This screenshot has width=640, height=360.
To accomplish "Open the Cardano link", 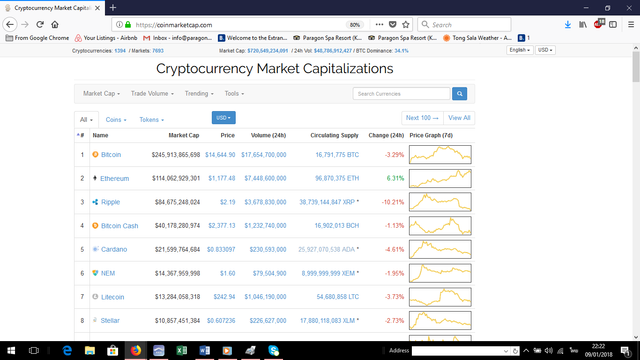I will coord(114,249).
